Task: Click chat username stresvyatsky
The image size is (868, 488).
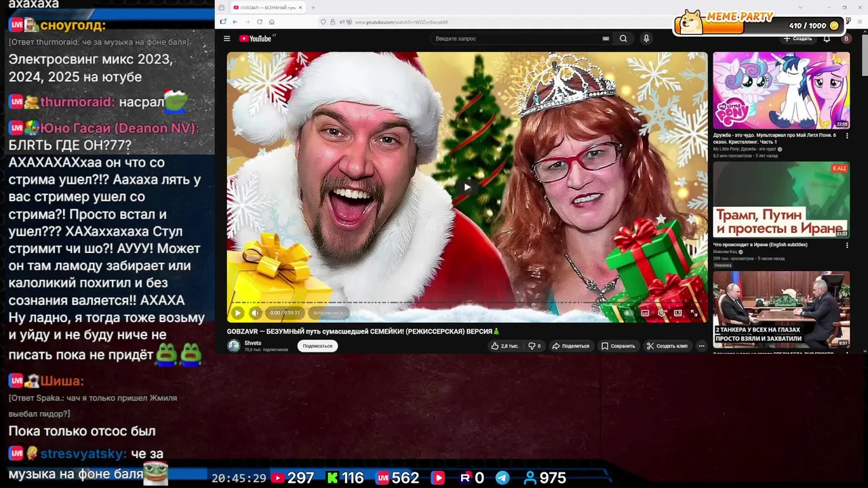Action: tap(83, 453)
